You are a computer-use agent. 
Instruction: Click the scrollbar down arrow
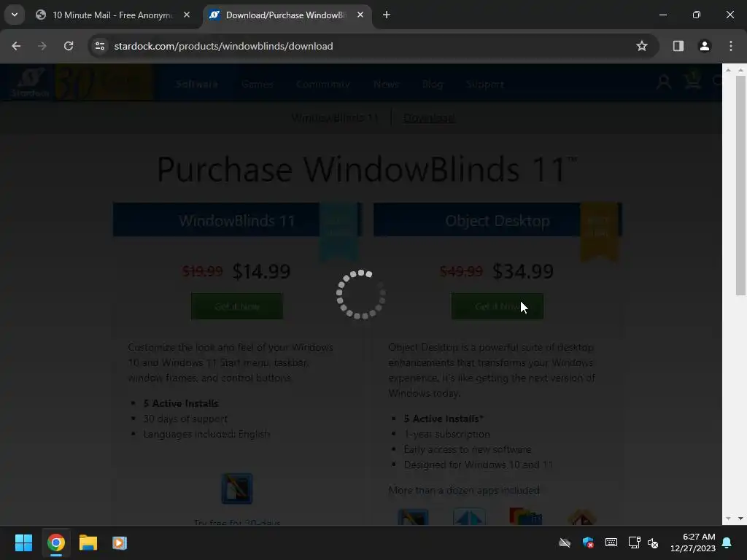tap(740, 518)
